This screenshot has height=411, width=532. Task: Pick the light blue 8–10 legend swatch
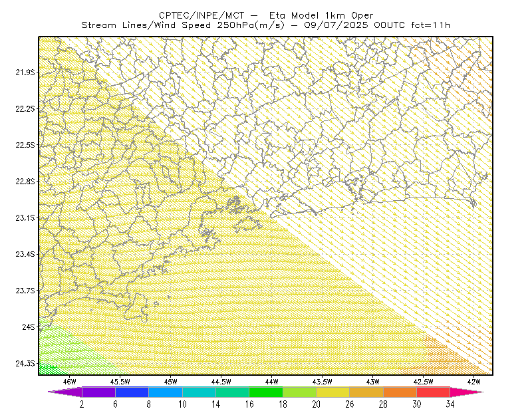pos(166,392)
